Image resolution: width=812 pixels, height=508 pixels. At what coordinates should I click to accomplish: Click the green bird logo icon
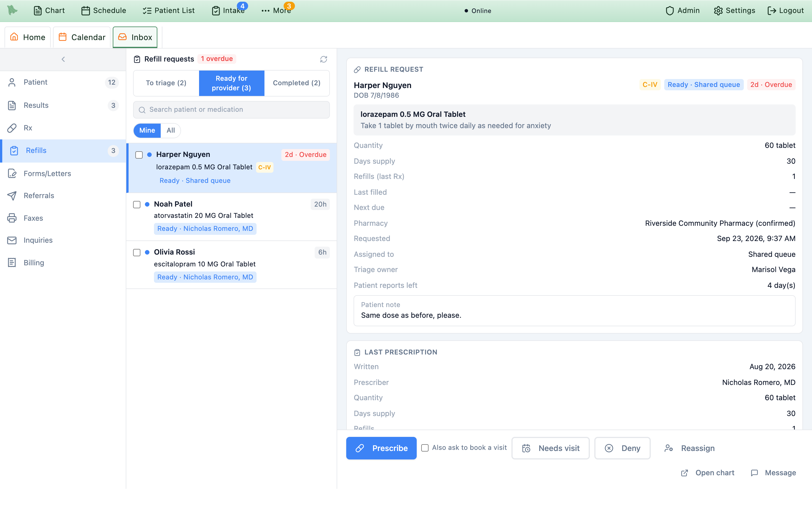point(12,10)
